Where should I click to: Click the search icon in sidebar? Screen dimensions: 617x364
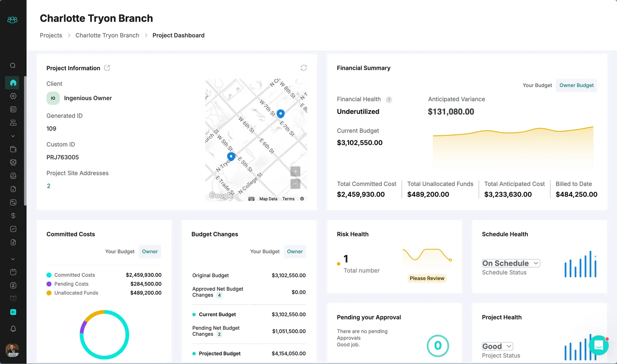coord(13,66)
